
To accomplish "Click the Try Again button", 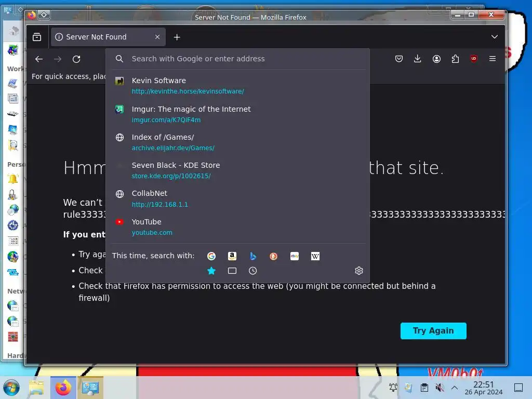I will [x=433, y=331].
